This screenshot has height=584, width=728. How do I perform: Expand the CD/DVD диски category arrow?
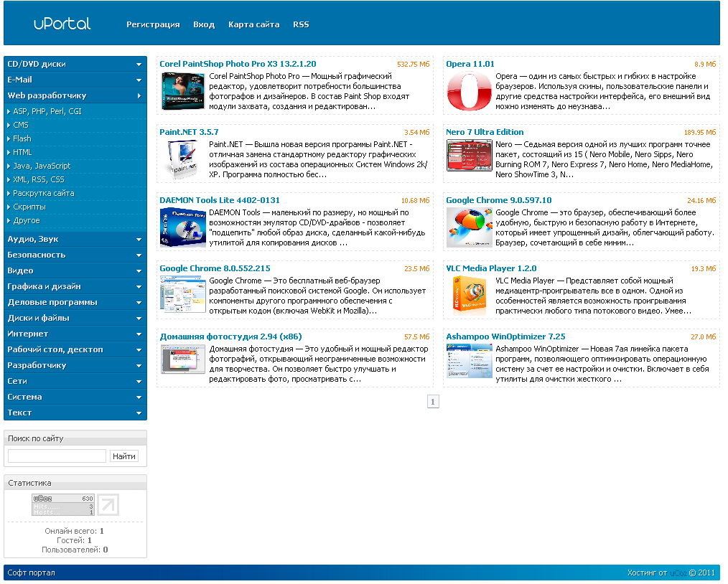tap(139, 65)
